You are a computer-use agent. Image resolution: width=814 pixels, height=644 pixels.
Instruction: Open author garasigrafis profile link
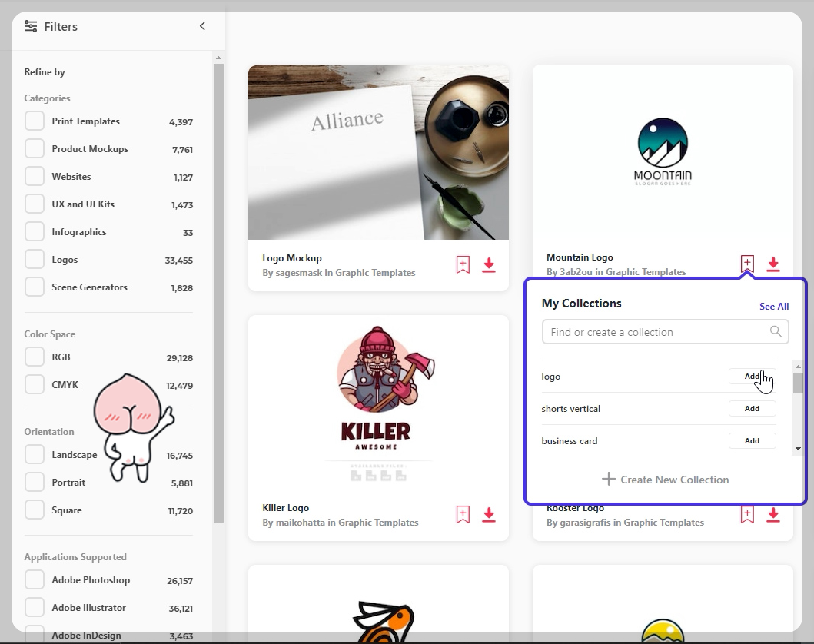click(x=585, y=522)
